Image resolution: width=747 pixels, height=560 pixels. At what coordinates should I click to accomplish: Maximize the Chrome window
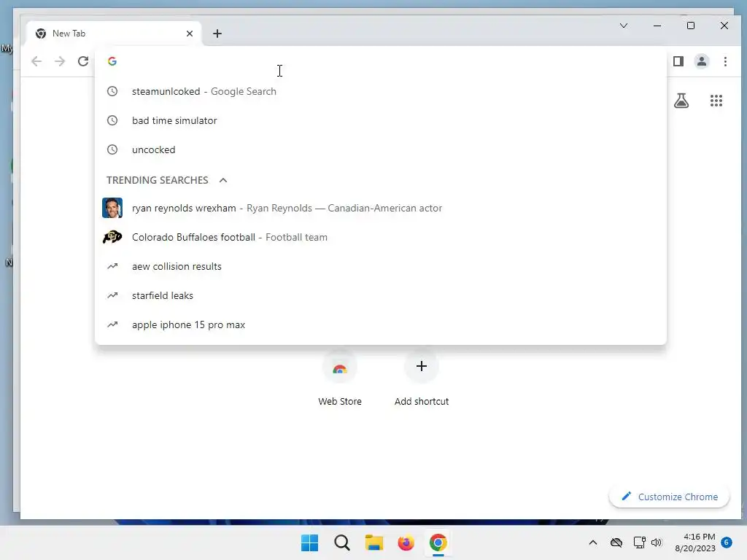[690, 26]
